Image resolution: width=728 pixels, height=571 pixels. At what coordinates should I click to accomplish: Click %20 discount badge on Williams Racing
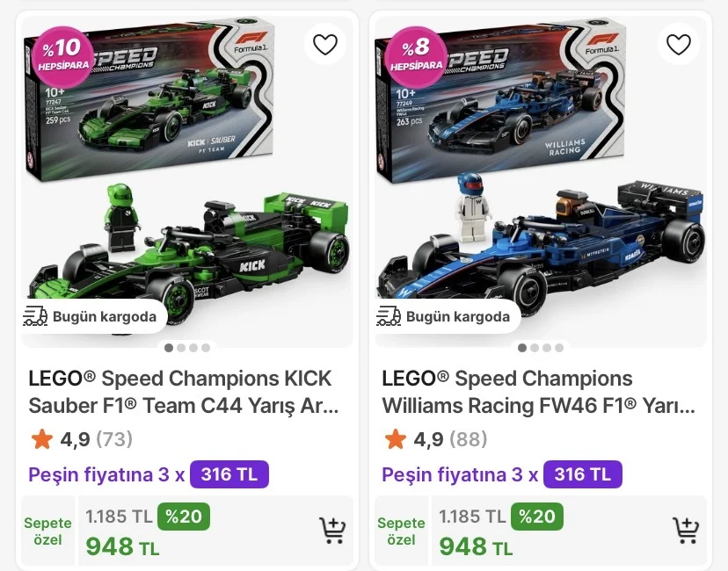535,517
